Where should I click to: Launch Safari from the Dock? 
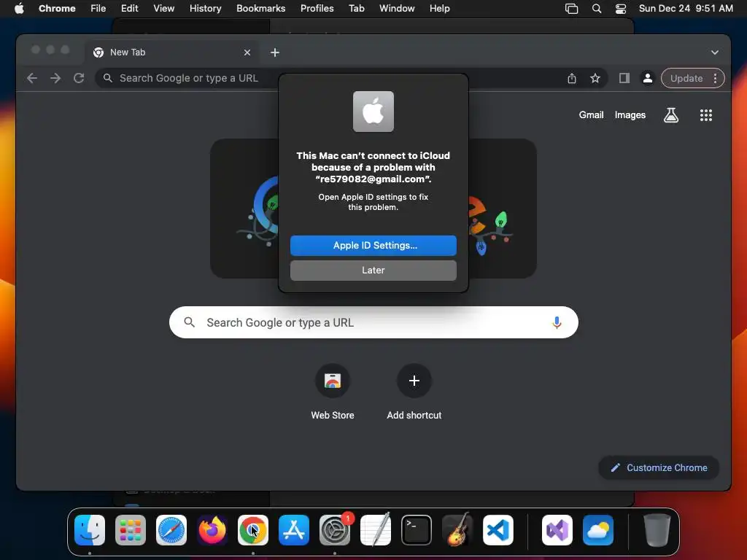[171, 530]
